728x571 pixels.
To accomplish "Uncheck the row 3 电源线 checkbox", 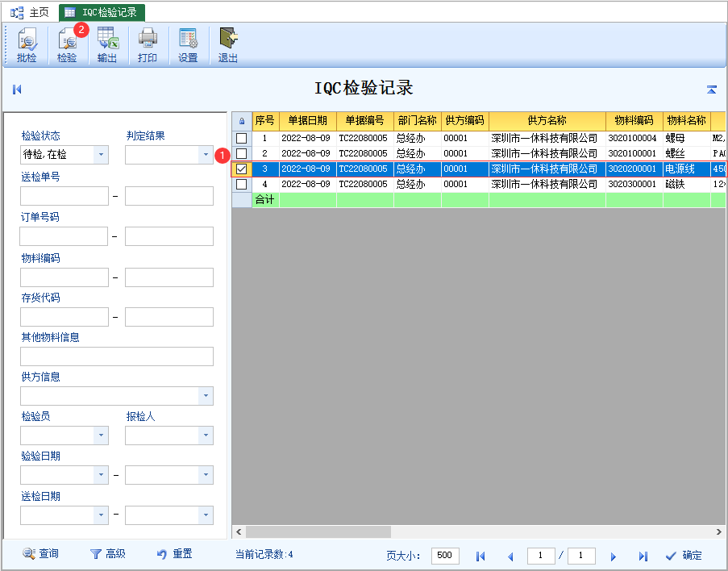I will 241,169.
